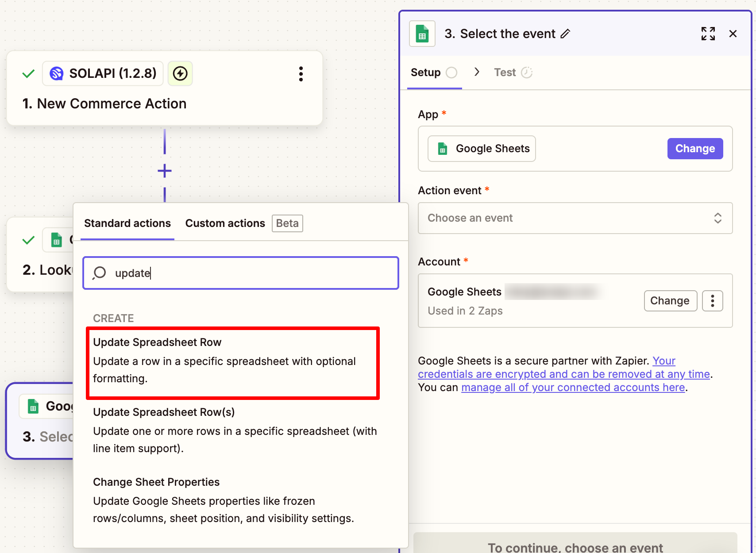The image size is (756, 553).
Task: Click the 'To continue, choose an event' button
Action: (x=575, y=543)
